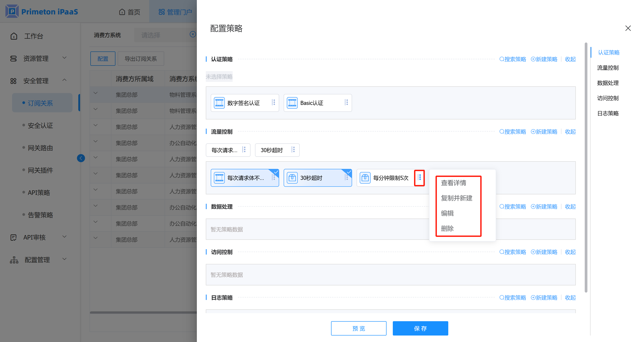Click 新建策略 link in 数据处理 section

[x=544, y=206]
